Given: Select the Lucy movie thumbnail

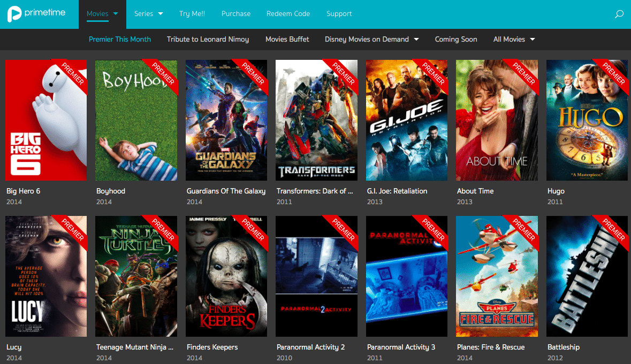Looking at the screenshot, I should click(45, 276).
